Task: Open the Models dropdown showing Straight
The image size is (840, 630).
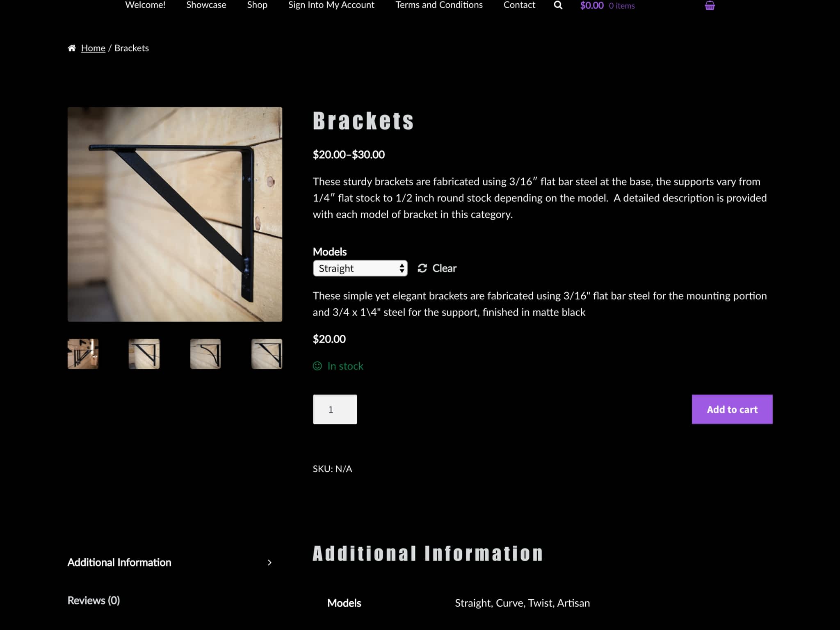Action: (x=360, y=268)
